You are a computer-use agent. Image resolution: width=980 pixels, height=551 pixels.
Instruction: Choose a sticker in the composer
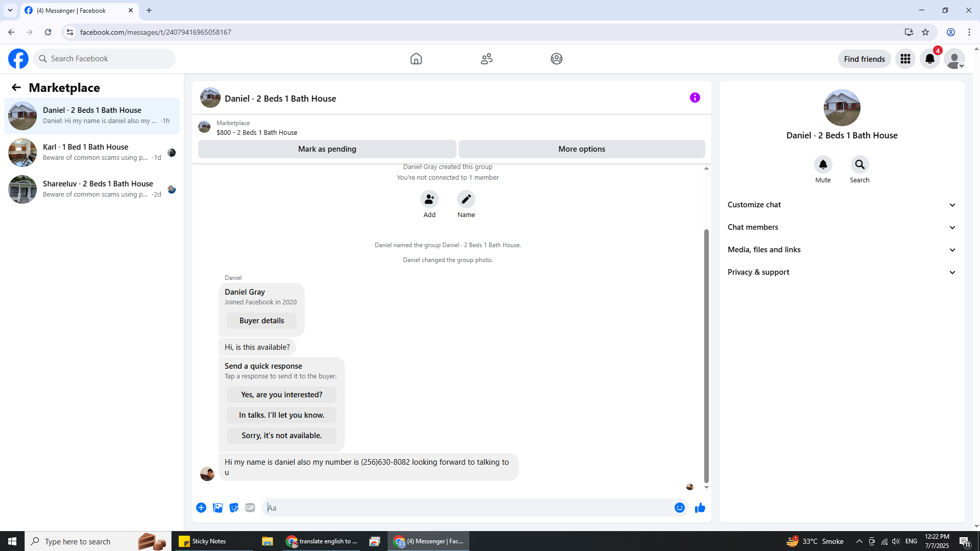point(234,508)
